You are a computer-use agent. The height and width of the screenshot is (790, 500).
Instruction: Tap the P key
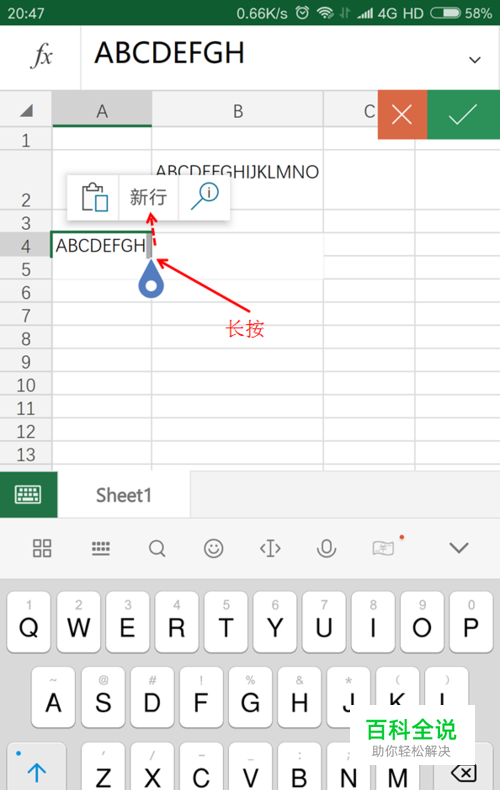(x=471, y=622)
